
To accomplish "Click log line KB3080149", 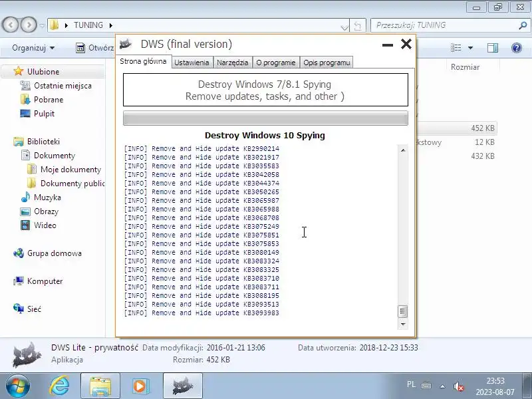I will [201, 253].
